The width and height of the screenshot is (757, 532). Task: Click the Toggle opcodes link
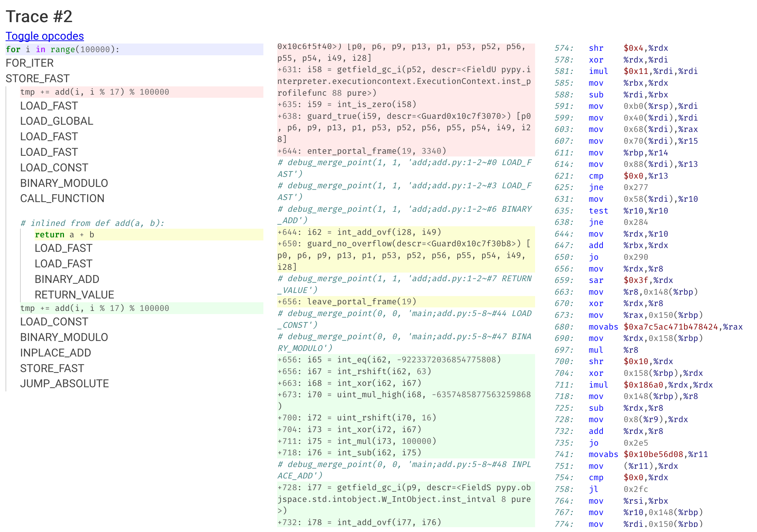click(45, 36)
